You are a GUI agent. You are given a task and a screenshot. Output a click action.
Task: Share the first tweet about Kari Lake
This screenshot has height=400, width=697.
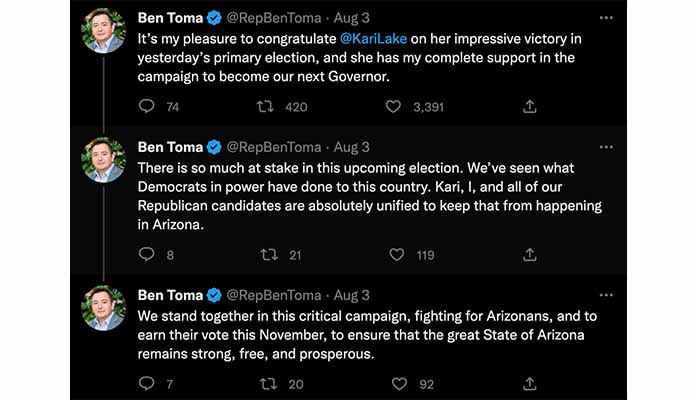tap(530, 106)
